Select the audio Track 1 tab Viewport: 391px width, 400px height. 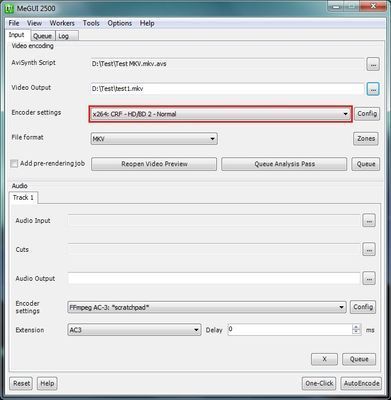click(23, 198)
